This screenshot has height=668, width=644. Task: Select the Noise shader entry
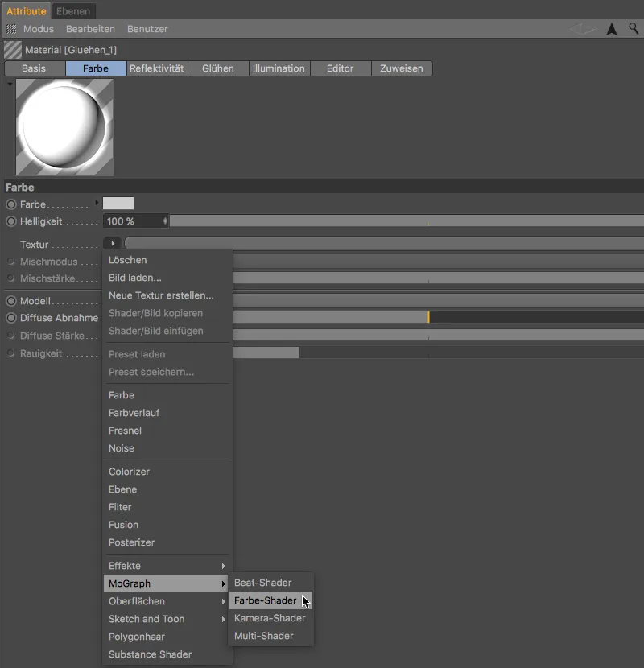pos(167,448)
